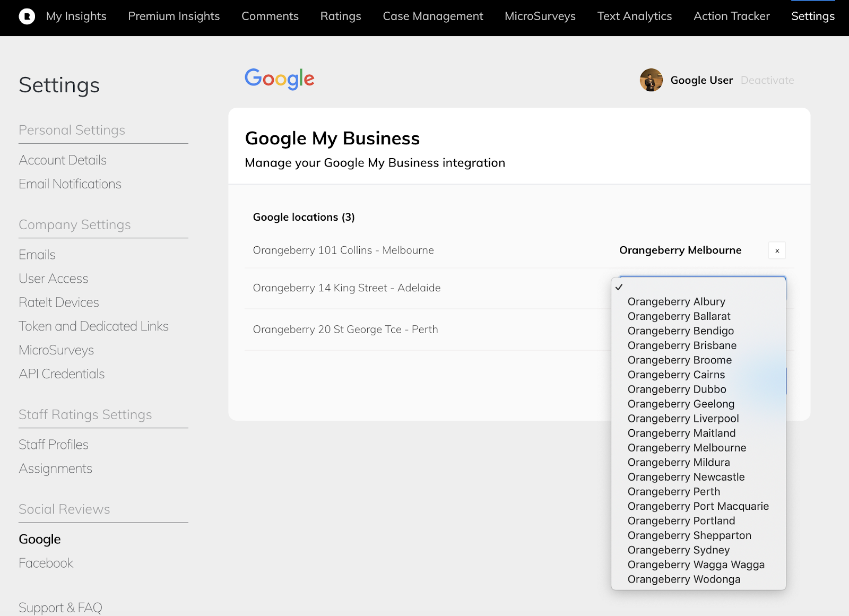Deactivate the Google User account

coord(767,80)
